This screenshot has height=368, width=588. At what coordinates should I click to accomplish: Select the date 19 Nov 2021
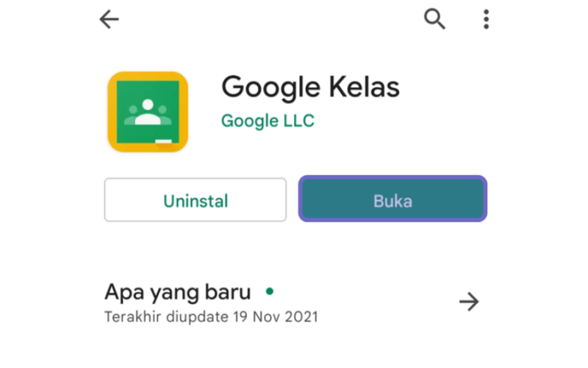coord(275,316)
